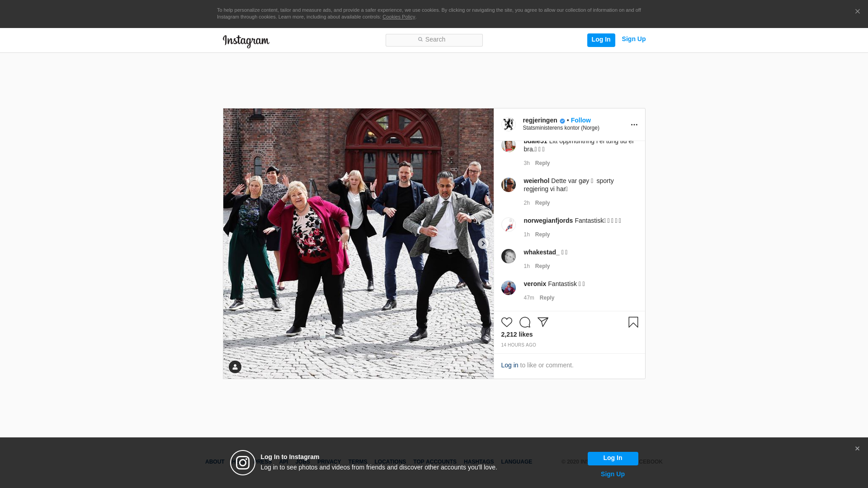Click the share paper plane icon

(x=542, y=322)
